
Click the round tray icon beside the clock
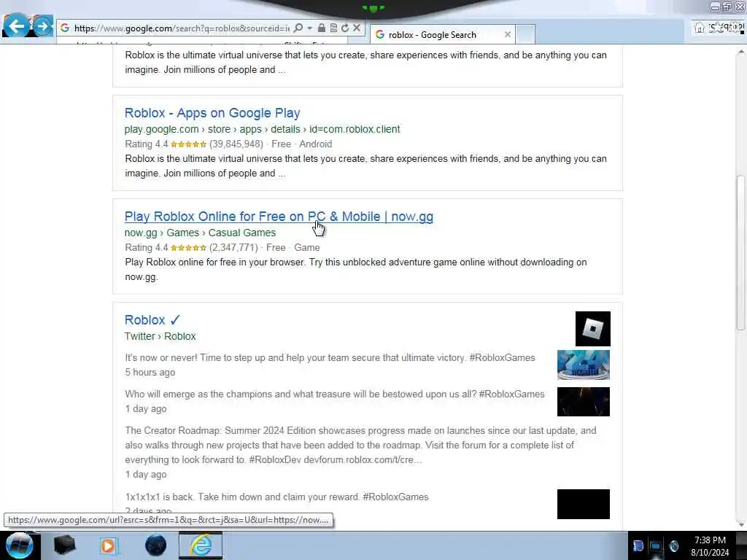[x=673, y=546]
